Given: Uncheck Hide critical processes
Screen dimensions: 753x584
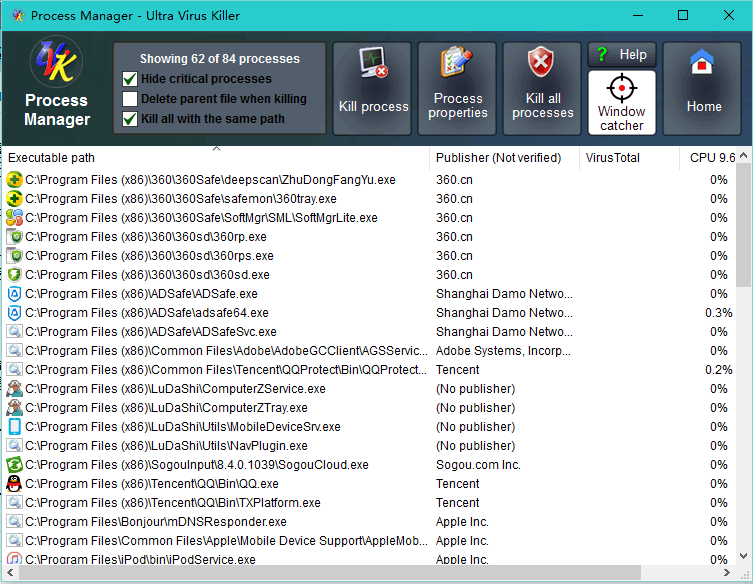Looking at the screenshot, I should [x=130, y=79].
